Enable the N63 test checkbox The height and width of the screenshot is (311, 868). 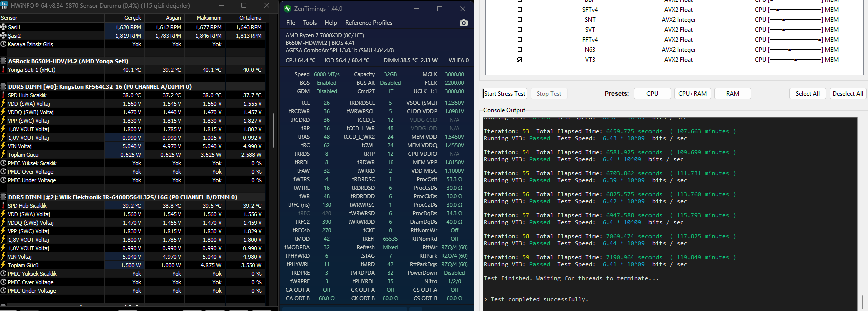pyautogui.click(x=519, y=50)
